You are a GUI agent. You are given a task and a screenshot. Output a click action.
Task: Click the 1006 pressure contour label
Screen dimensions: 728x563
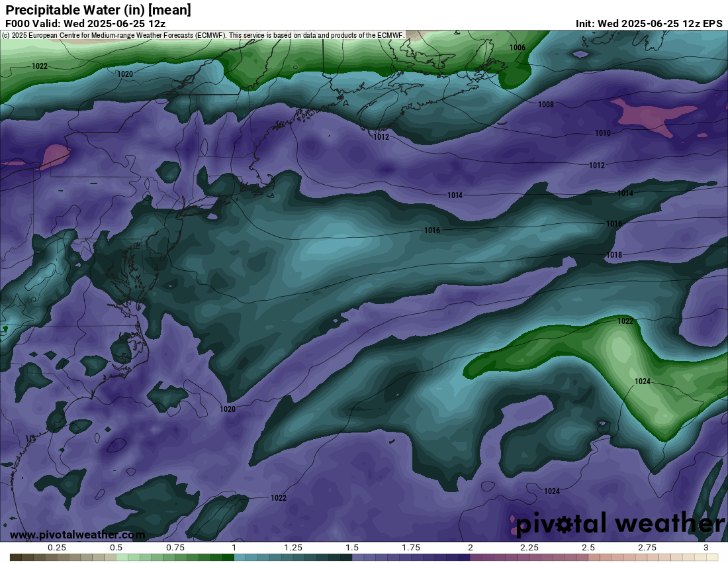(518, 48)
